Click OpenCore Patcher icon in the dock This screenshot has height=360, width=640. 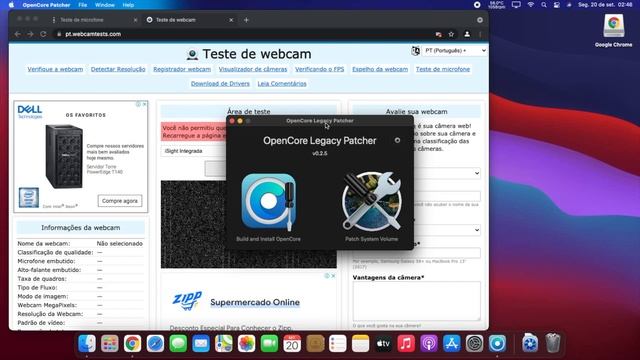497,344
